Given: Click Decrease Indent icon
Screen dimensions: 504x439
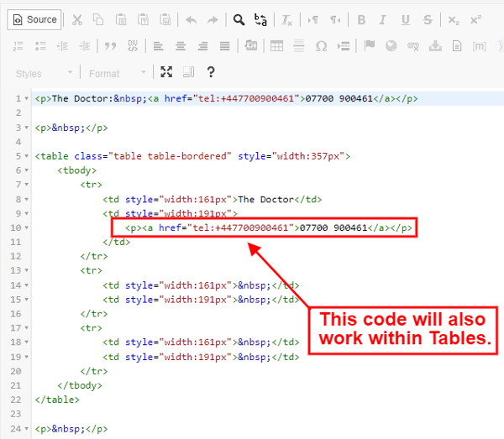Looking at the screenshot, I should (x=62, y=46).
